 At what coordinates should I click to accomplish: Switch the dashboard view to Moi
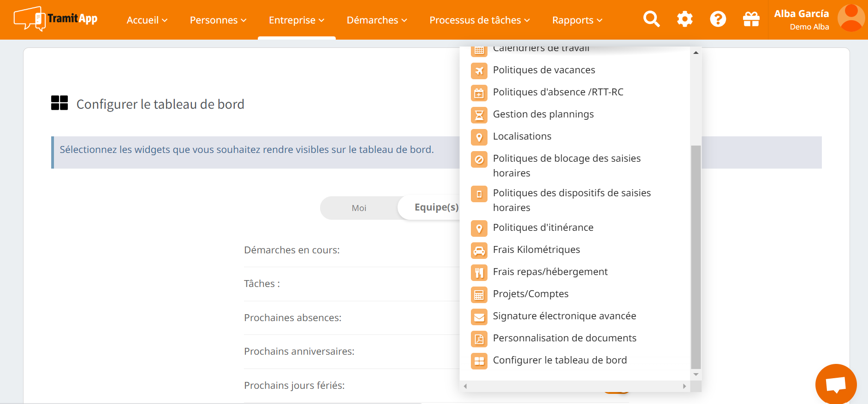(359, 208)
